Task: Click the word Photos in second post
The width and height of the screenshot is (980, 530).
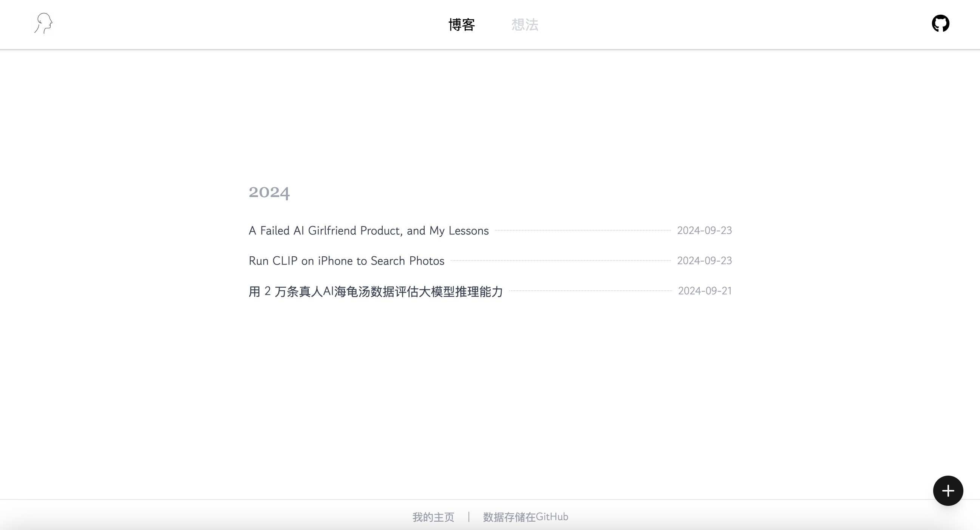Action: tap(427, 261)
